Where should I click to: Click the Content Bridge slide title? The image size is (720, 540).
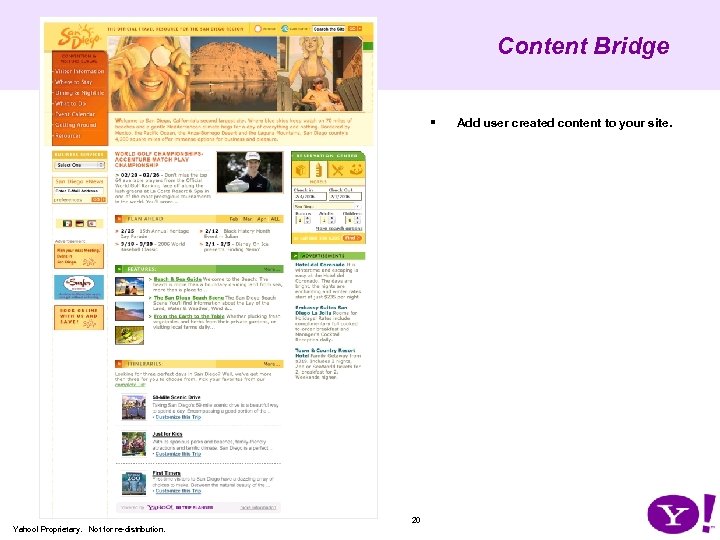point(584,46)
